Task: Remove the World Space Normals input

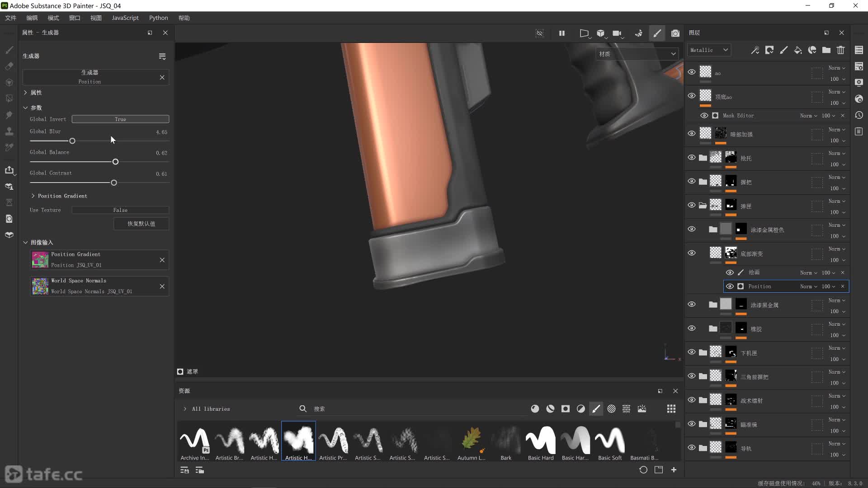Action: pyautogui.click(x=162, y=286)
